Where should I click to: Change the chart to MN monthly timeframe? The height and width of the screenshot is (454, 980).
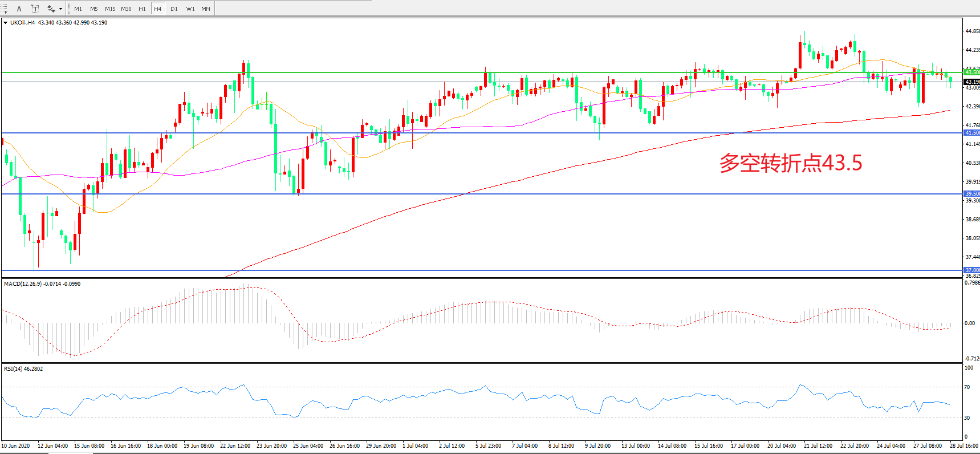point(206,9)
